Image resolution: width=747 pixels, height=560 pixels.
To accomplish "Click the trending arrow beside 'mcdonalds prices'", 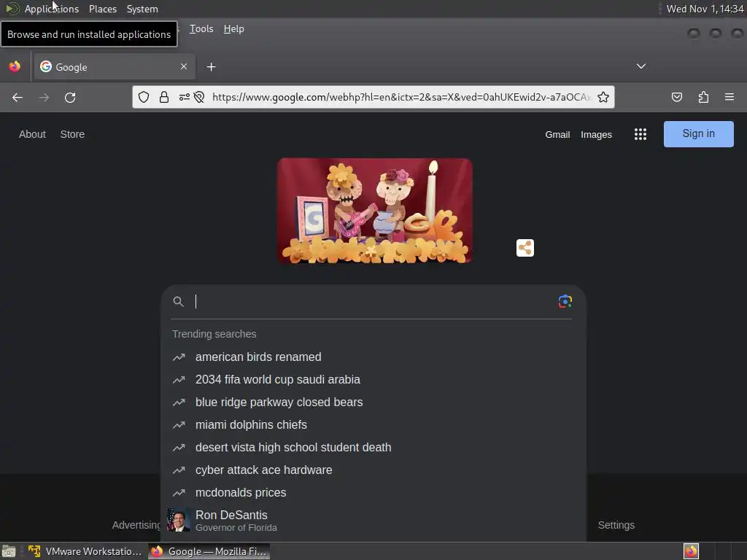I will (x=179, y=492).
